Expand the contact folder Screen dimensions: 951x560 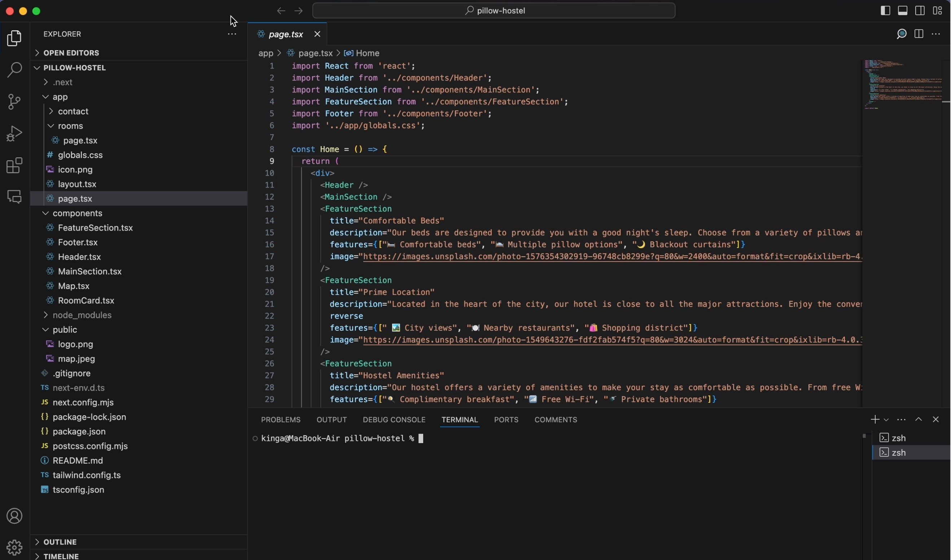139,111
